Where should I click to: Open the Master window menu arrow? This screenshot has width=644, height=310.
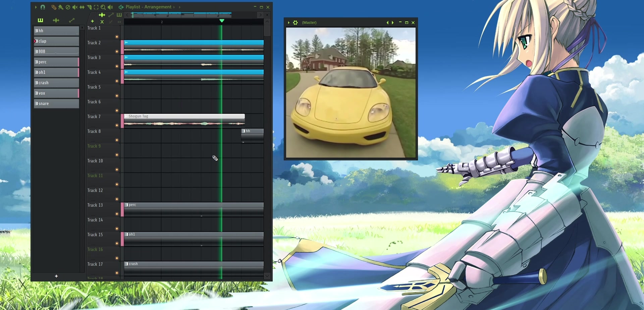288,22
